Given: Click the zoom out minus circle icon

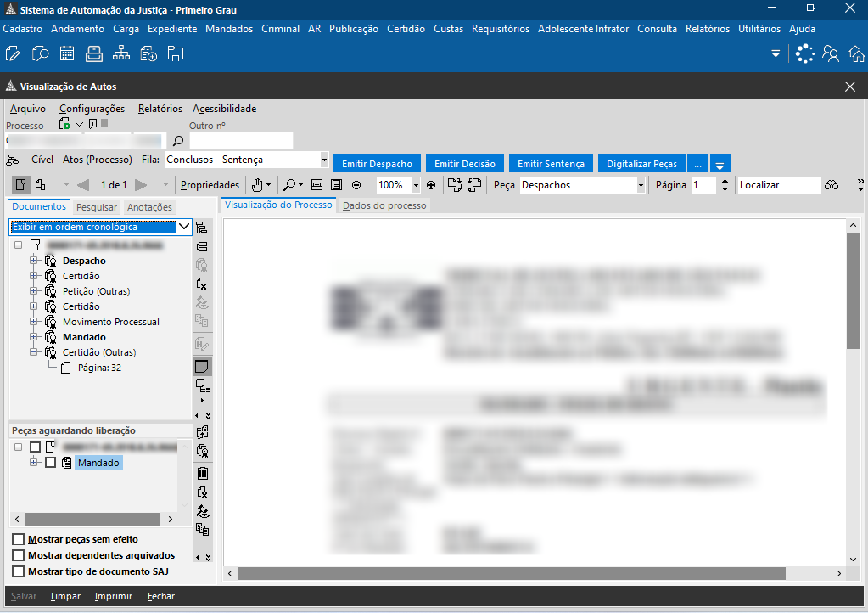Looking at the screenshot, I should [356, 185].
